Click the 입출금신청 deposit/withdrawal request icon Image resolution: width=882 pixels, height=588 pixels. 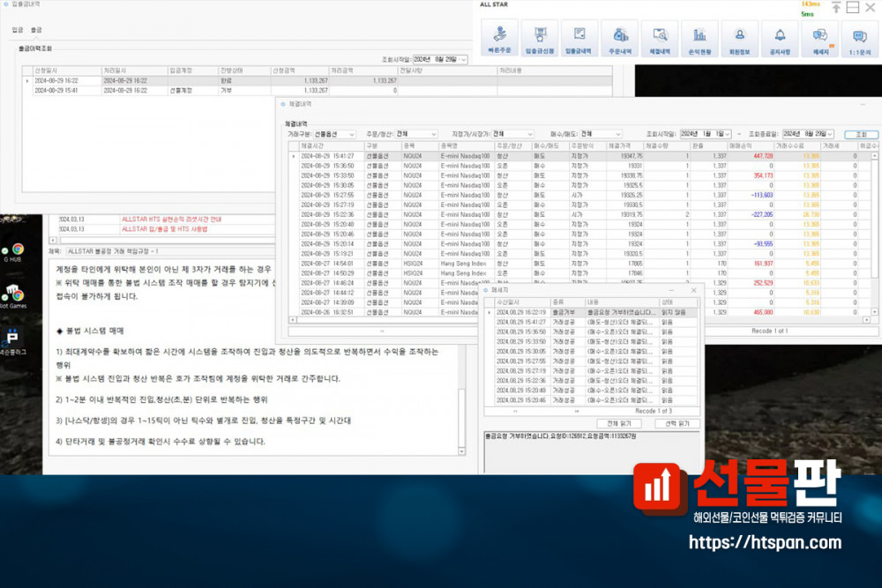pyautogui.click(x=539, y=41)
